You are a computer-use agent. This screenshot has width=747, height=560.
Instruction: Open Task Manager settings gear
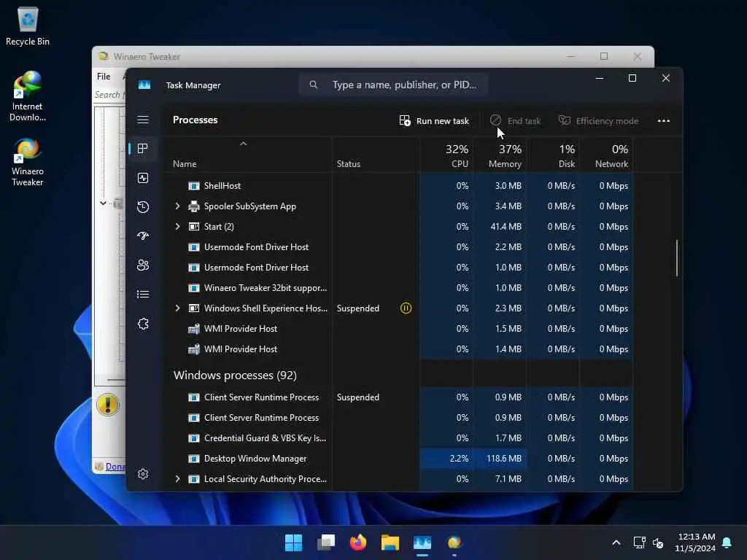pyautogui.click(x=143, y=474)
